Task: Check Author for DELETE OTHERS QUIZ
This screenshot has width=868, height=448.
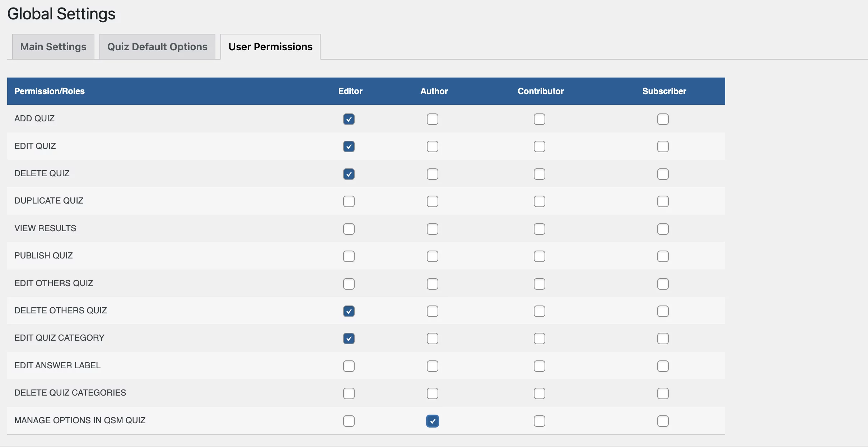Action: point(433,311)
